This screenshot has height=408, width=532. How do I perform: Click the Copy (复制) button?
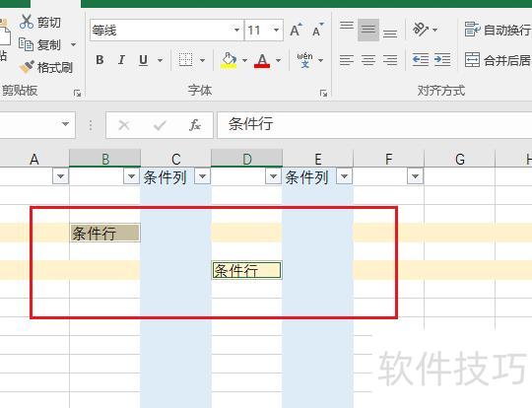tap(40, 44)
